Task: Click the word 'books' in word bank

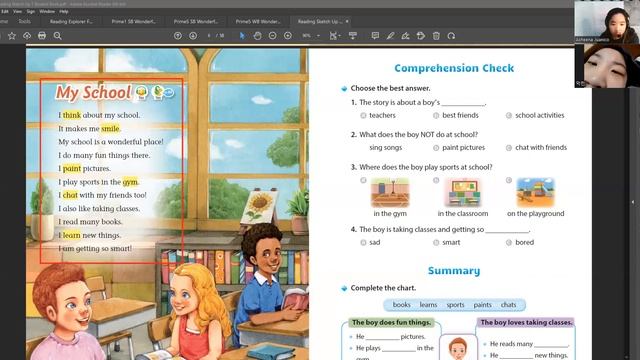Action: (402, 305)
